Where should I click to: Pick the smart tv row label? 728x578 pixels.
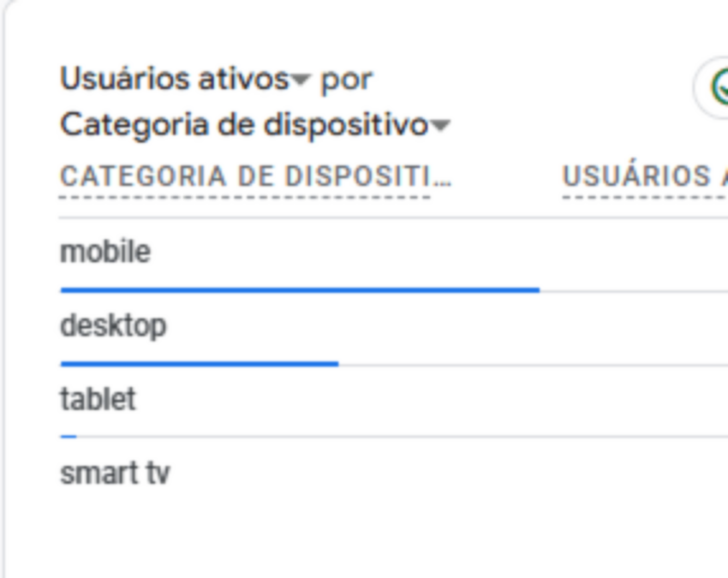click(115, 473)
